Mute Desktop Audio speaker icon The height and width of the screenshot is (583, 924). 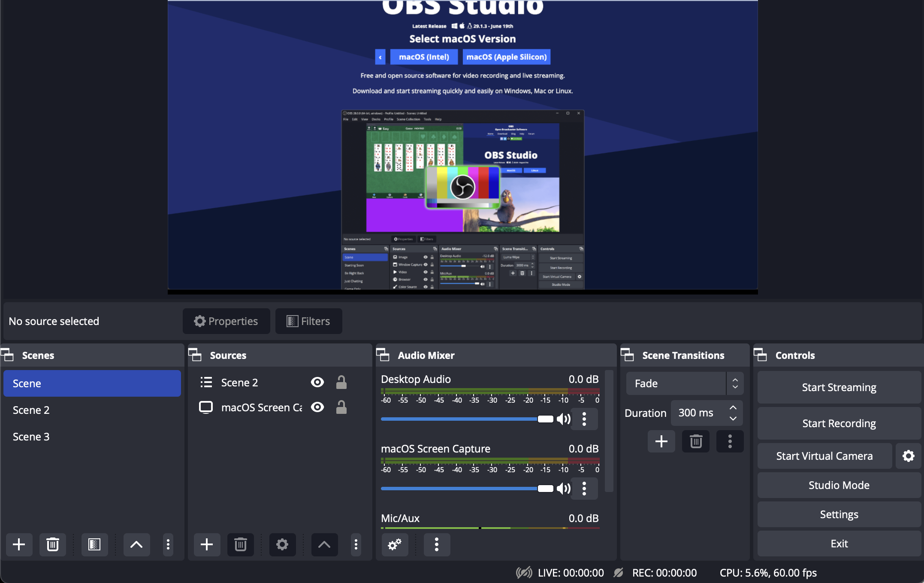(563, 419)
